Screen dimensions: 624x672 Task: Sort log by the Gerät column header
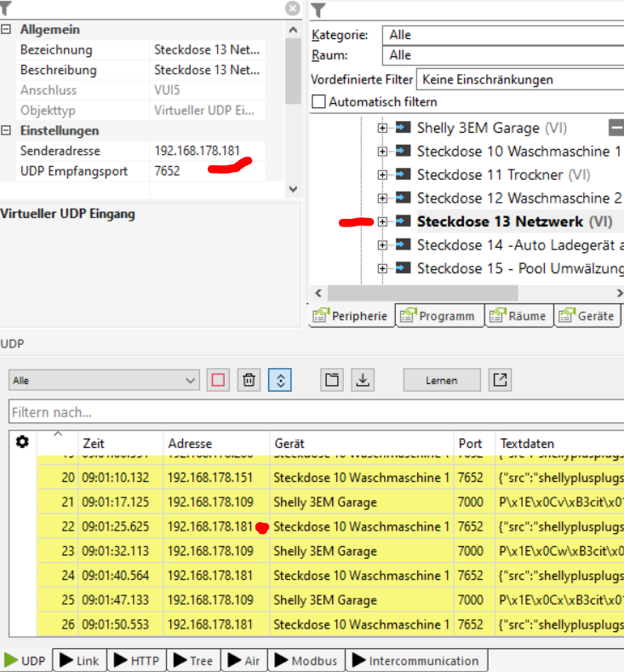[362, 443]
